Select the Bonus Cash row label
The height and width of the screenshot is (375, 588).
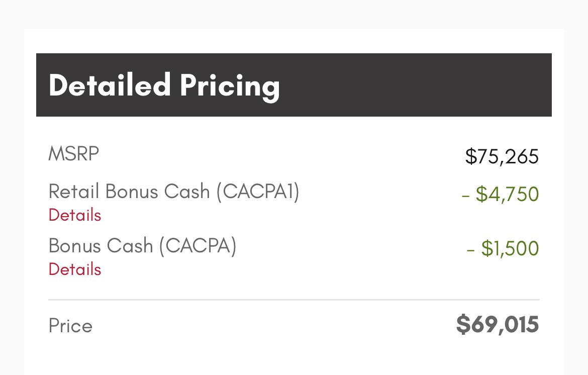(x=101, y=246)
